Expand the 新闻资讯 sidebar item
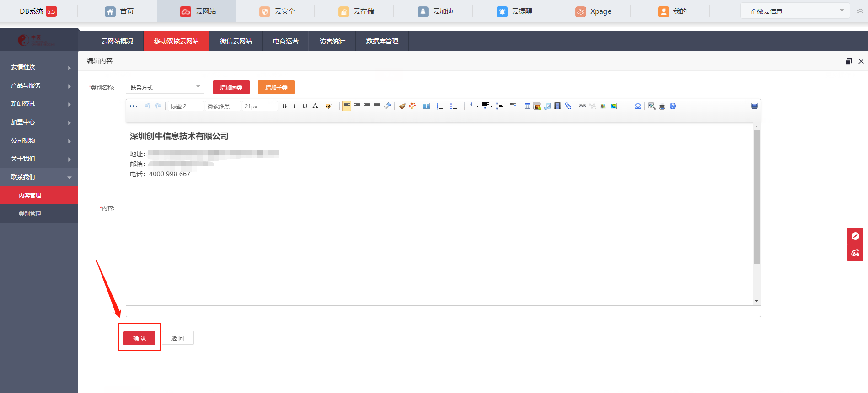This screenshot has height=393, width=868. tap(39, 104)
